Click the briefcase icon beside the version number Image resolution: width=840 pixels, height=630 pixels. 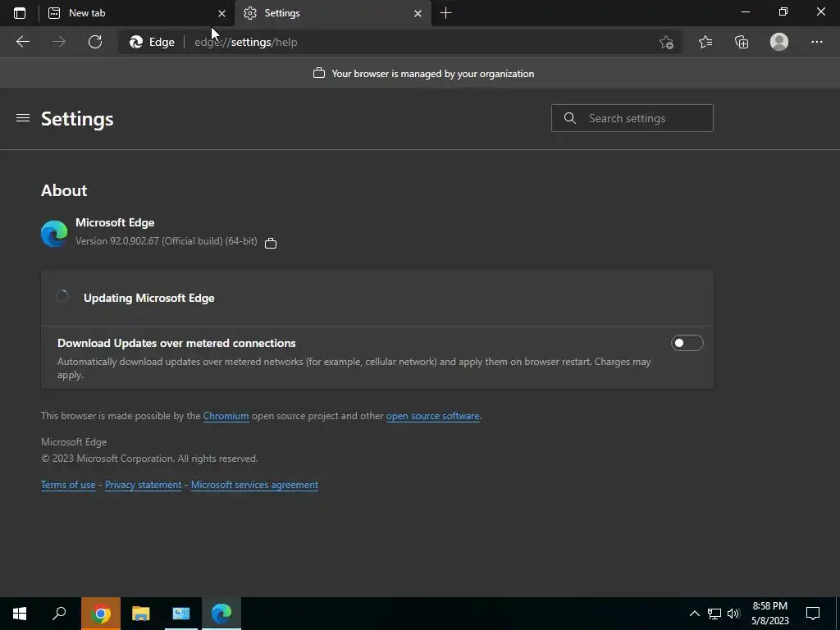[x=271, y=243]
